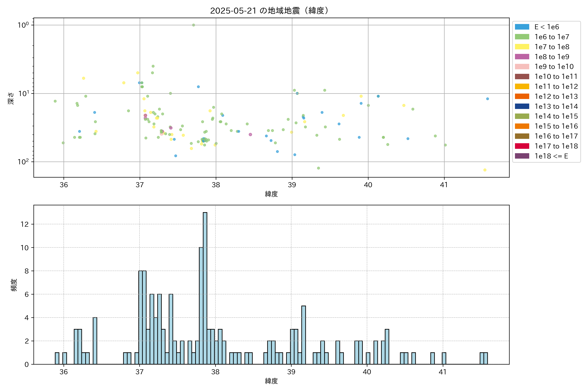Screen dimensions: 588x392
Task: Click the 緯度 x-axis label under scatter plot
Action: [x=271, y=194]
